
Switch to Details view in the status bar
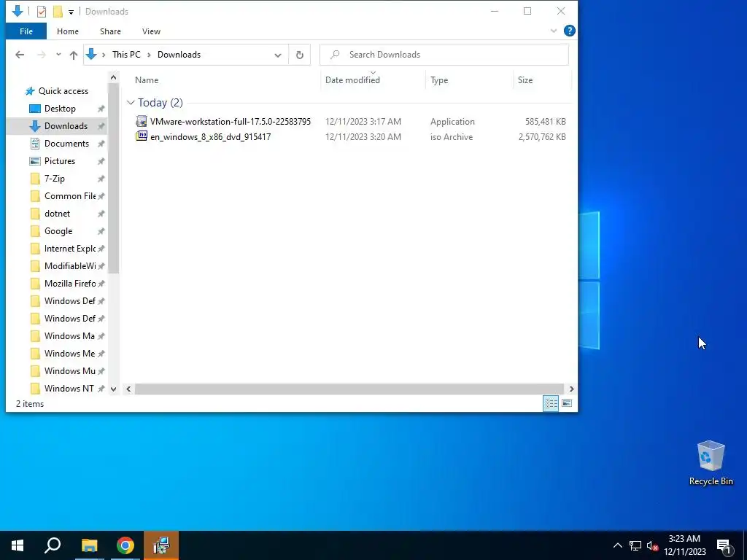coord(551,404)
